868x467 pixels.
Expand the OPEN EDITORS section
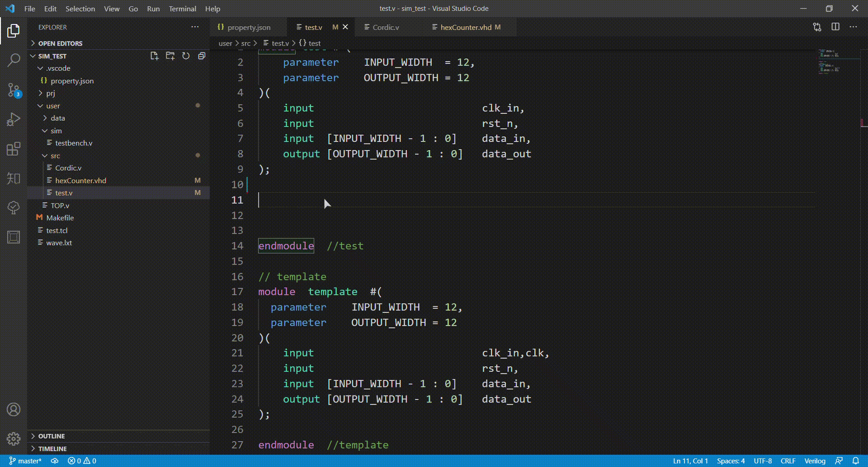(118, 43)
